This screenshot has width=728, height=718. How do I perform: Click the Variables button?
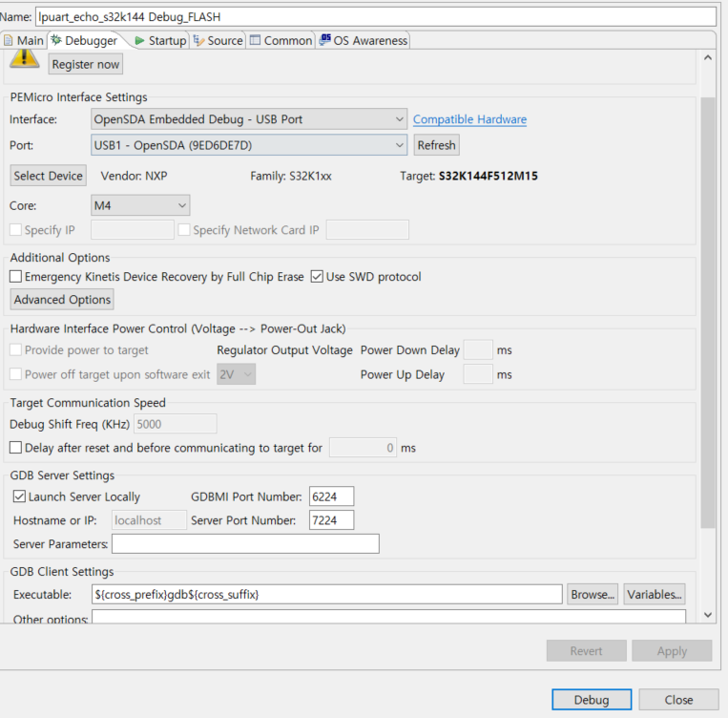655,595
